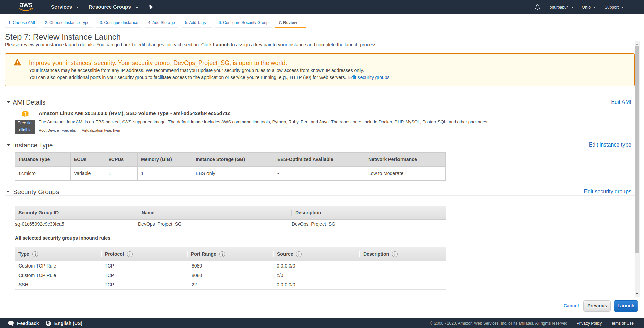Click the scrollbar up arrow
Viewport: 644px width, 328px height.
(x=637, y=44)
